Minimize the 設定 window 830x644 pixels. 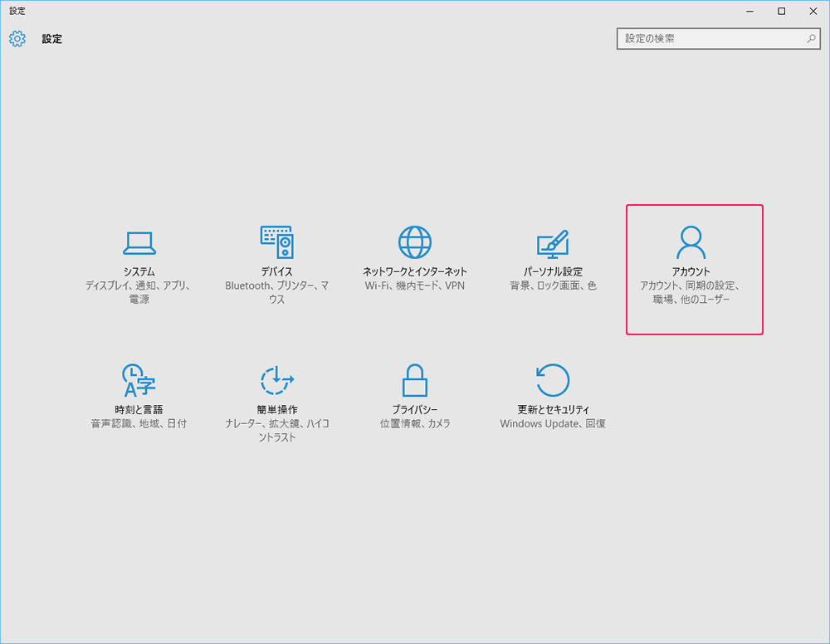(749, 11)
